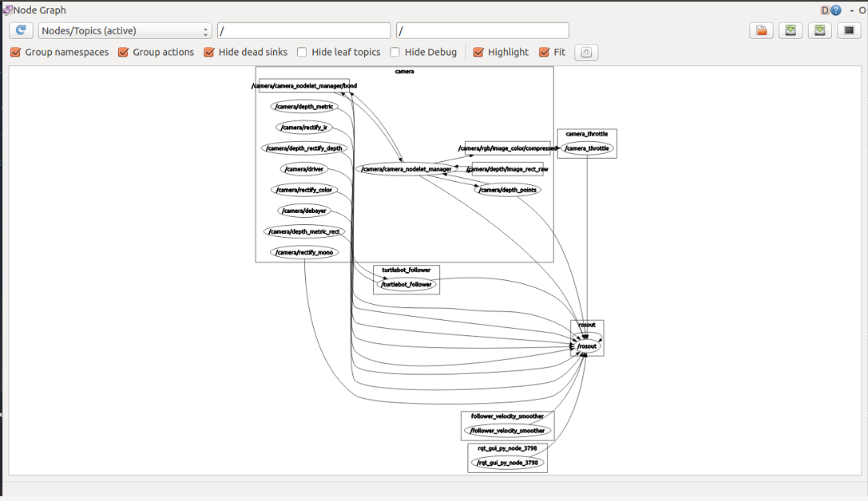Click the minus icon at top right

(x=851, y=10)
